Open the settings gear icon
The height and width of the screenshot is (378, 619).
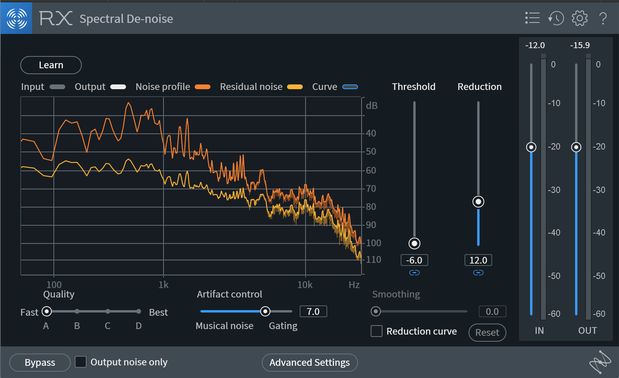pyautogui.click(x=580, y=18)
